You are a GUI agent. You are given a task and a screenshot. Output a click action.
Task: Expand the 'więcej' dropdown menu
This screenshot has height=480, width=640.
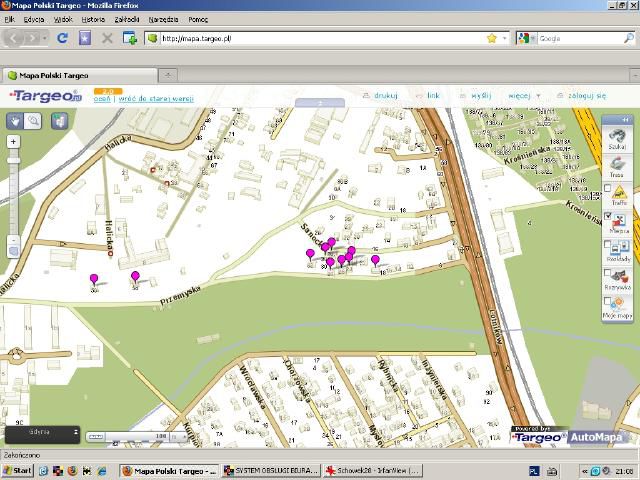pyautogui.click(x=523, y=96)
